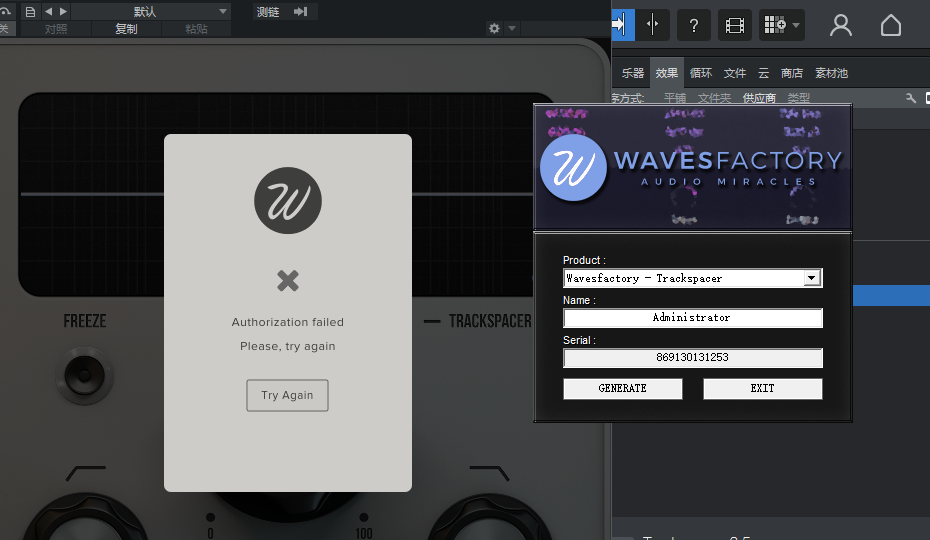The width and height of the screenshot is (930, 540).
Task: Click the high-cut filter shape icon
Action: pyautogui.click(x=489, y=473)
